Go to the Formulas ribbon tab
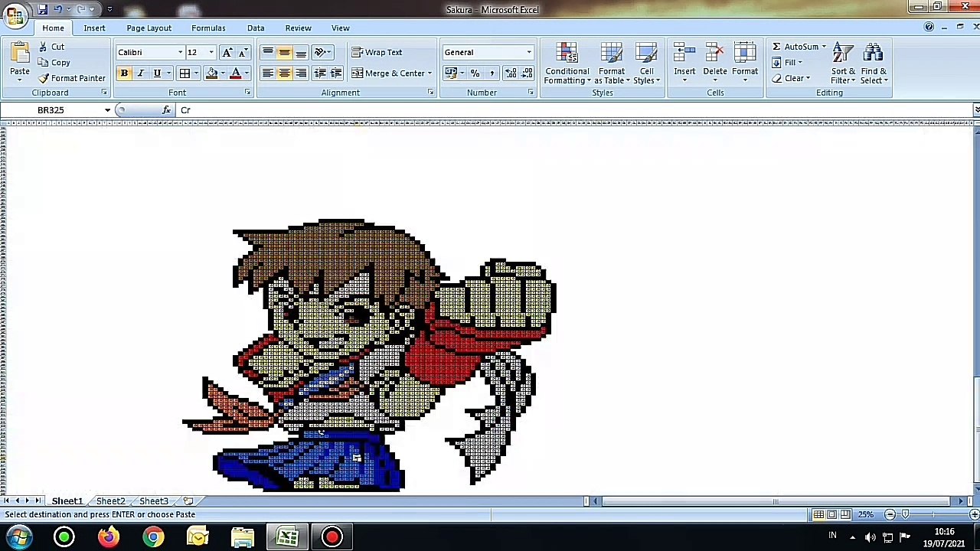The image size is (980, 551). click(208, 28)
